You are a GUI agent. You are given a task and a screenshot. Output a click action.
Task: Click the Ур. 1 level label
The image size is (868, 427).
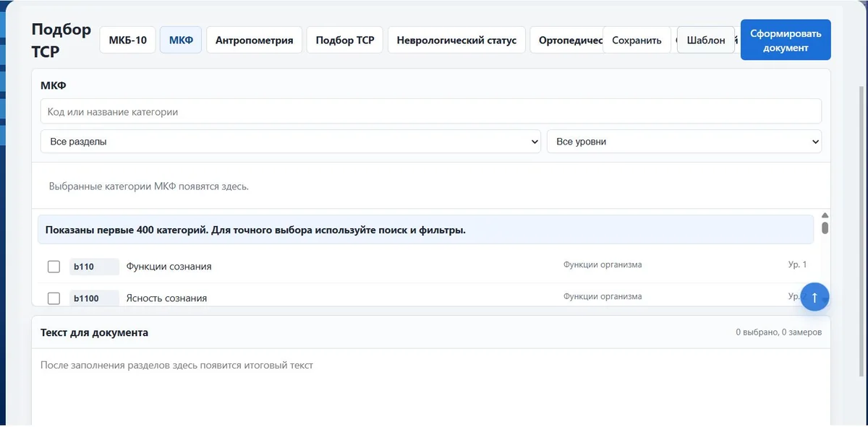(797, 264)
